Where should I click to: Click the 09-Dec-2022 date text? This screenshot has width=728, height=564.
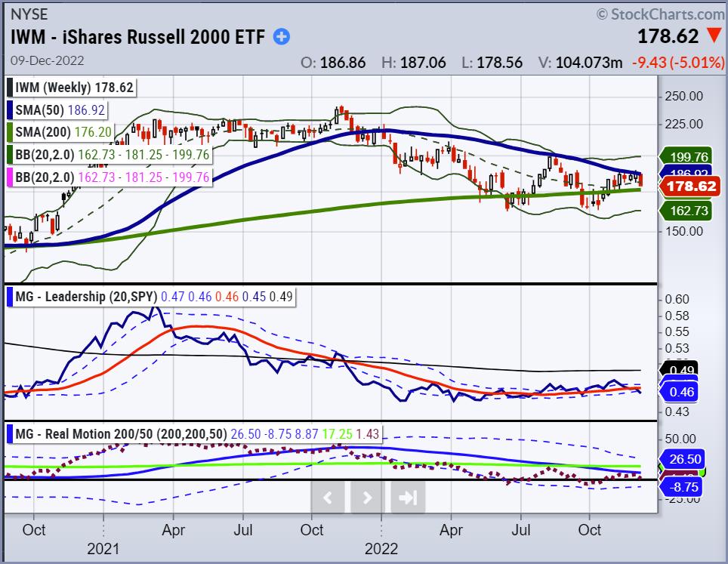(x=48, y=60)
